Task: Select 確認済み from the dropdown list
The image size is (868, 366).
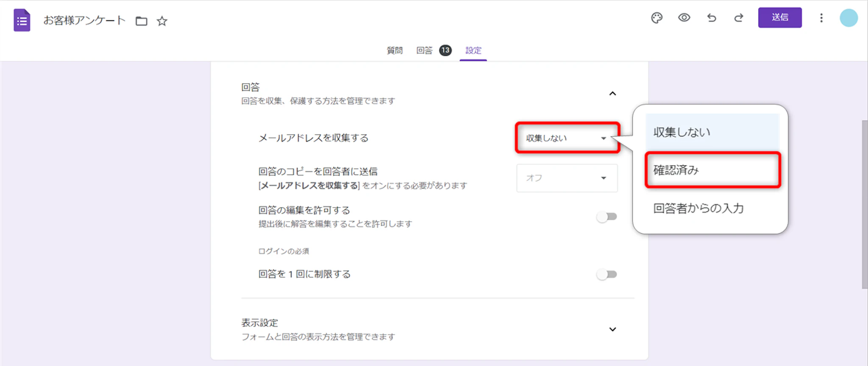Action: pyautogui.click(x=712, y=170)
